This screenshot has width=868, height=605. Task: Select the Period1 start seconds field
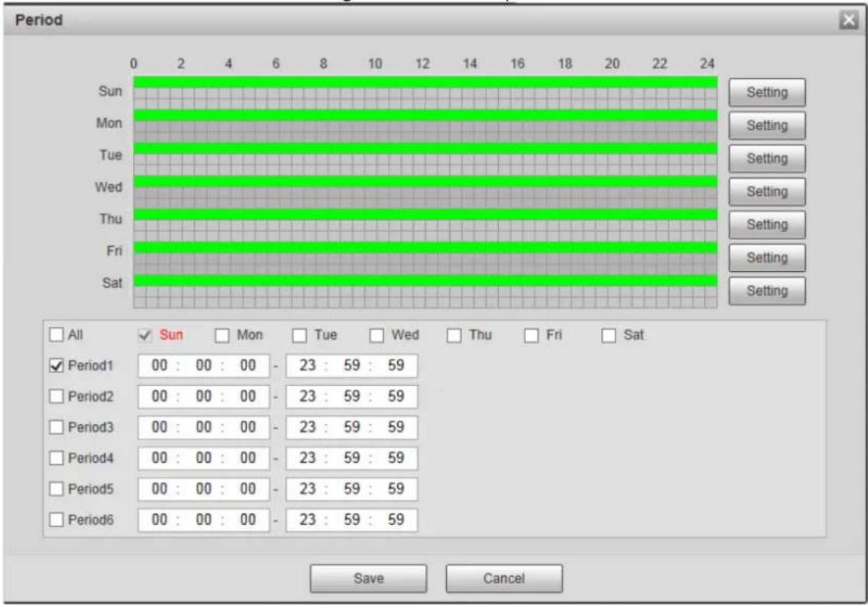click(x=248, y=366)
